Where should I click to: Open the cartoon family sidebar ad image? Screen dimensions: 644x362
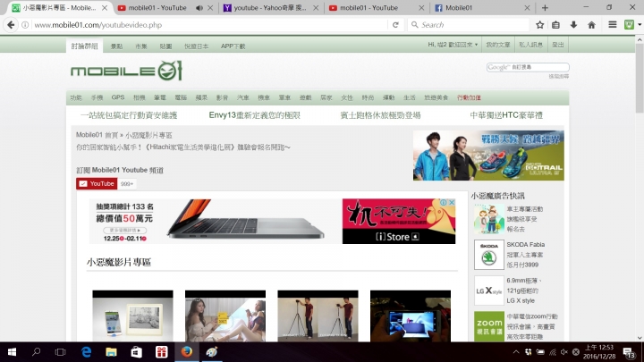click(488, 219)
